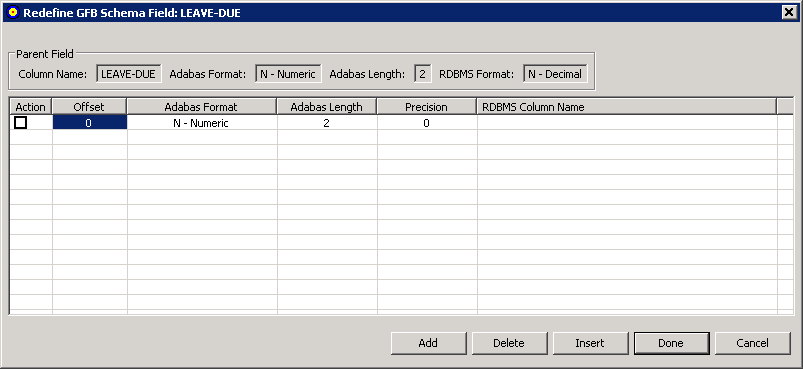Select the Adabas Length cell showing 2
Screen dimensions: 803x369
click(x=327, y=123)
